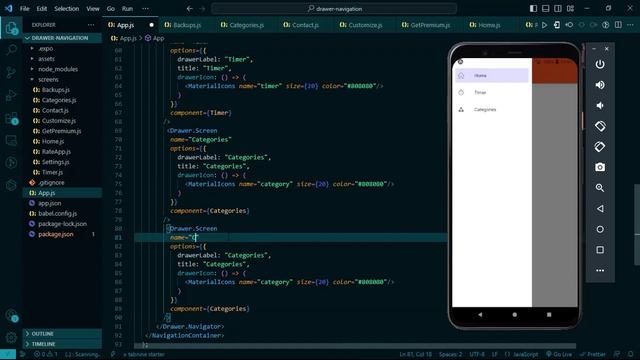Open the Extensions view
This screenshot has height=360, width=640.
coord(11,118)
